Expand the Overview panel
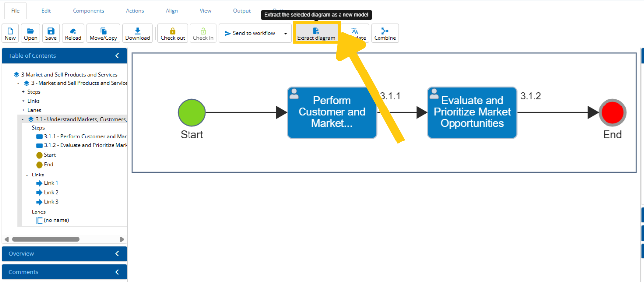Viewport: 644px width, 282px height. (117, 254)
